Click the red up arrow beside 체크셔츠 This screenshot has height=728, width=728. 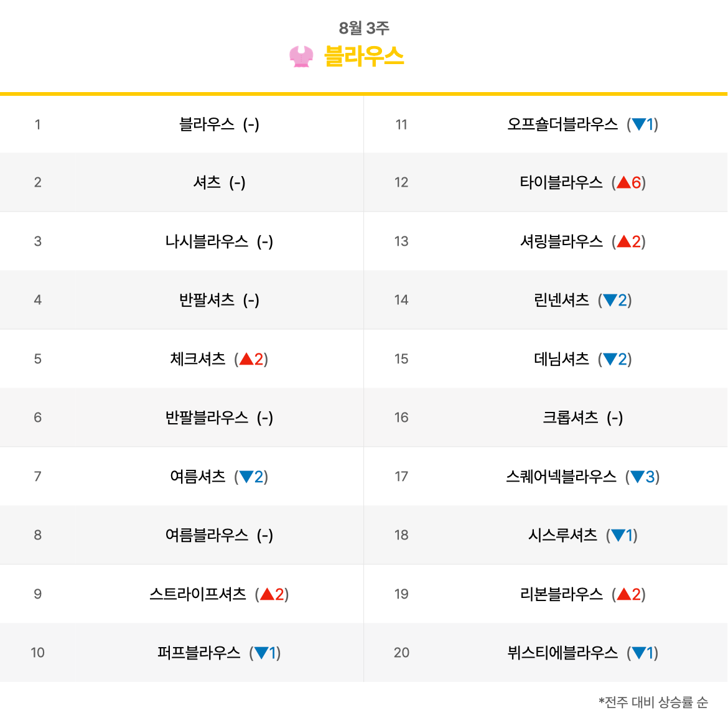[246, 359]
